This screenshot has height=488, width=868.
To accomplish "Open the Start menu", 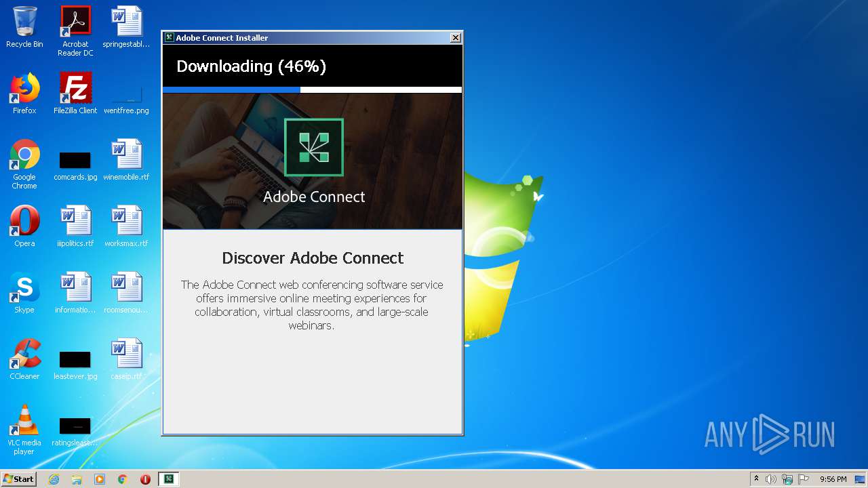I will pos(18,479).
